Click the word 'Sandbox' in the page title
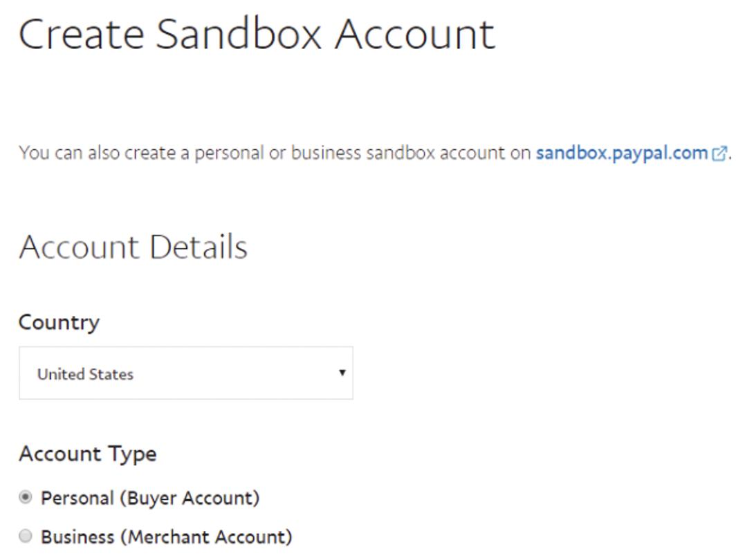Viewport: 736px width, 560px height. click(239, 33)
